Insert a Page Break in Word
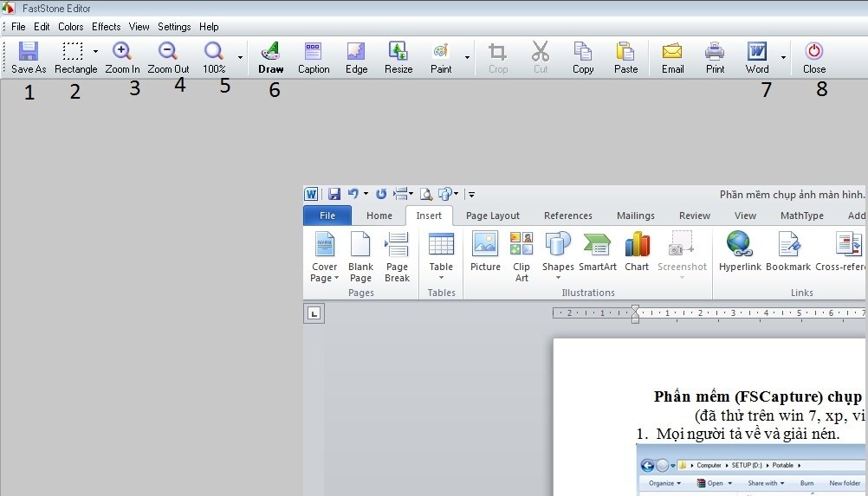The width and height of the screenshot is (868, 496). pyautogui.click(x=397, y=257)
